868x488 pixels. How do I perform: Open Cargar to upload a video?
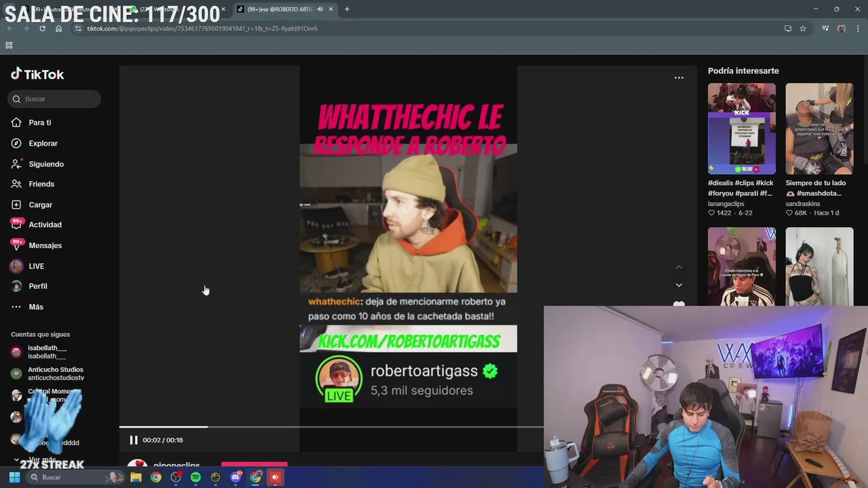pyautogui.click(x=40, y=205)
